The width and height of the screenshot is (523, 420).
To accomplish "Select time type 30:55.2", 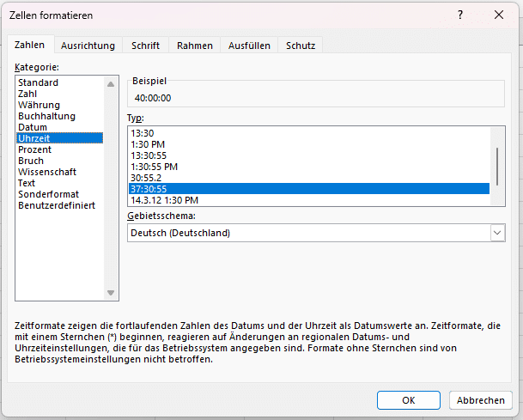I will click(x=309, y=178).
